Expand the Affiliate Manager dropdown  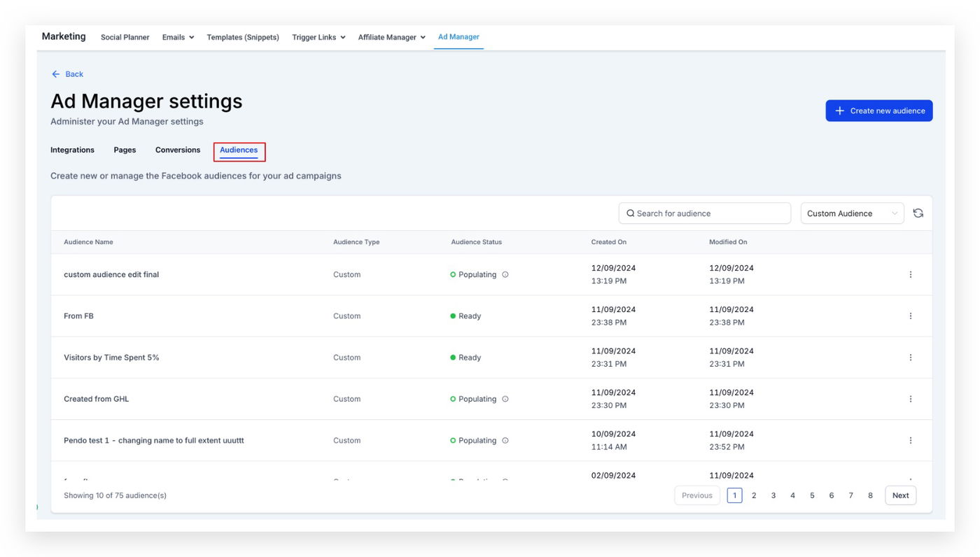click(x=391, y=37)
